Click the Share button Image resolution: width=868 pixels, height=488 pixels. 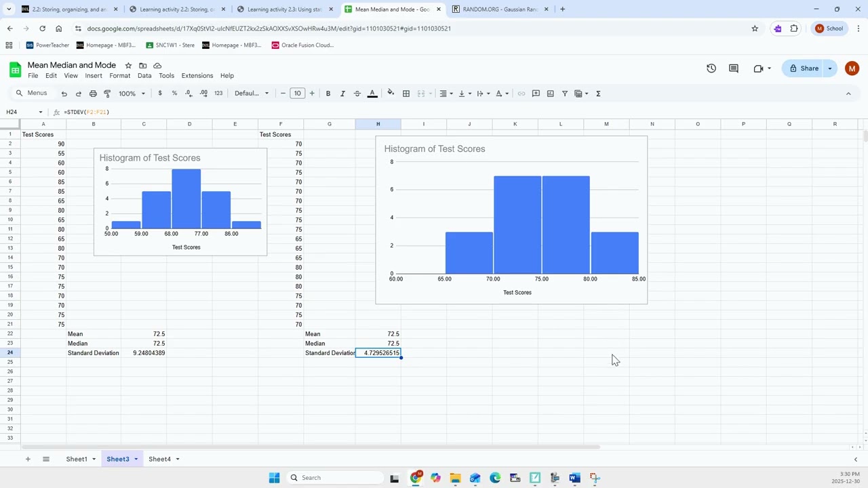click(804, 68)
